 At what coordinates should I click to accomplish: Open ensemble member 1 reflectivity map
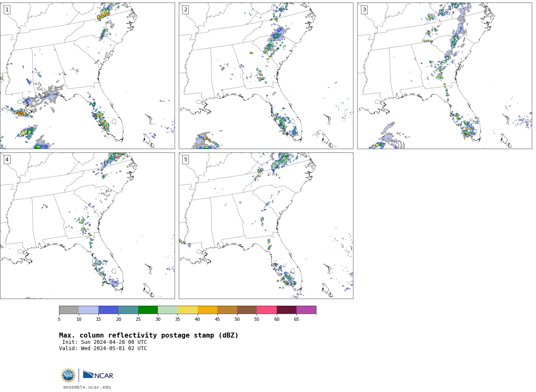click(x=87, y=76)
